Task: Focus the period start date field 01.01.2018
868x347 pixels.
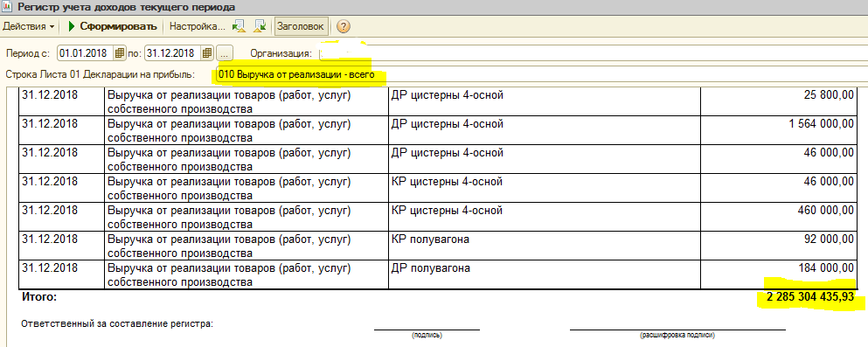Action: pyautogui.click(x=86, y=53)
